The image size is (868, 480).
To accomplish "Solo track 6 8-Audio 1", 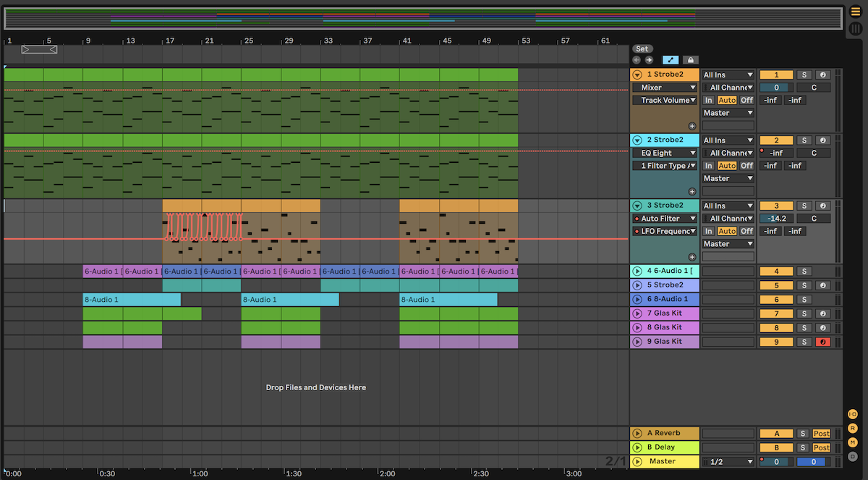I will 804,299.
